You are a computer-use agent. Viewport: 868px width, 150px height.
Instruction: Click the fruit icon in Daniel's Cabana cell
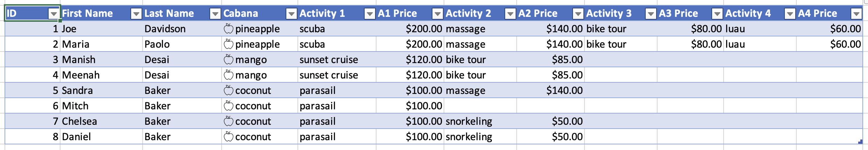click(228, 136)
